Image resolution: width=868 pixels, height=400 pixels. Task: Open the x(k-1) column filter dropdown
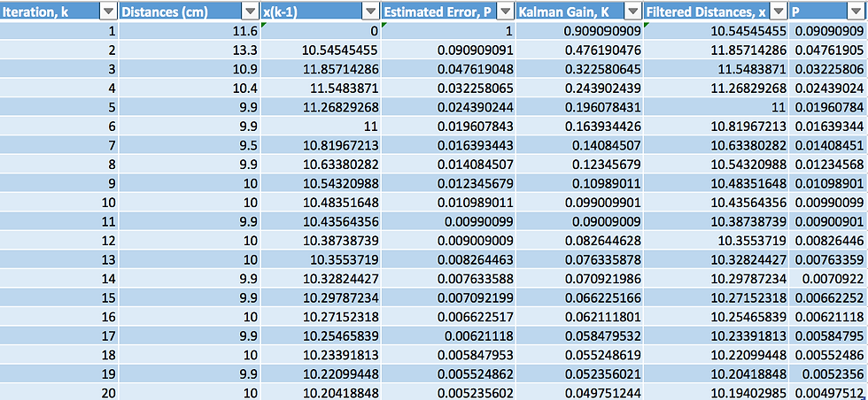point(370,11)
